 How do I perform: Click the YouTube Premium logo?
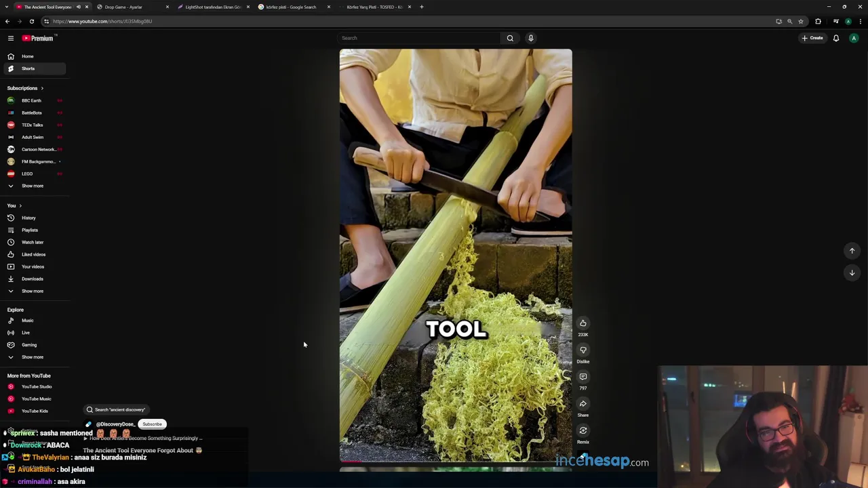[x=37, y=38]
